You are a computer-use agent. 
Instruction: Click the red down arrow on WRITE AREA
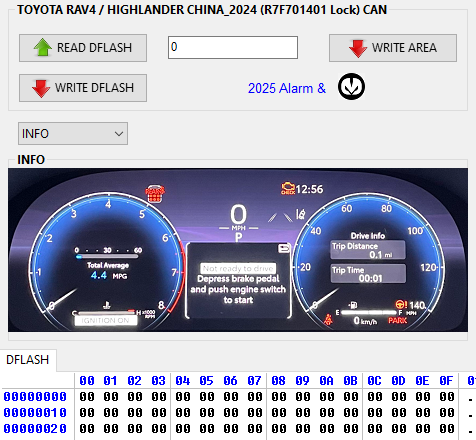click(x=358, y=48)
